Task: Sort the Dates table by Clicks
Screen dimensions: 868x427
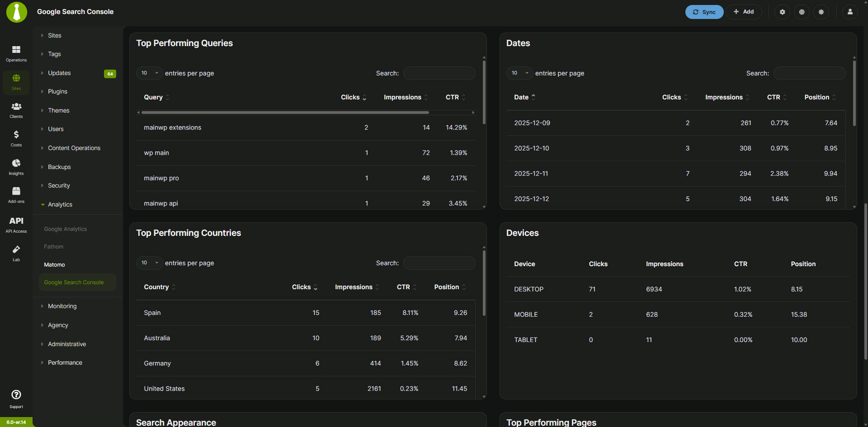Action: (x=675, y=97)
